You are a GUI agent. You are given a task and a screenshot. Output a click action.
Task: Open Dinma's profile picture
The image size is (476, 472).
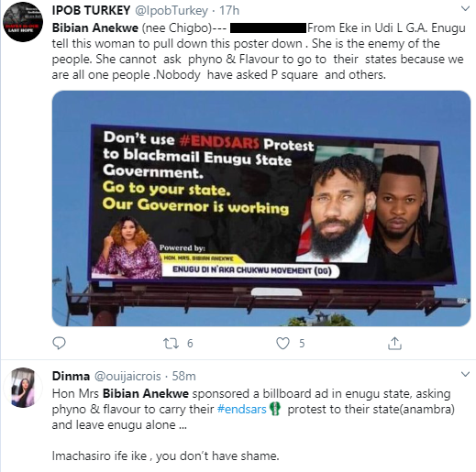click(x=23, y=388)
